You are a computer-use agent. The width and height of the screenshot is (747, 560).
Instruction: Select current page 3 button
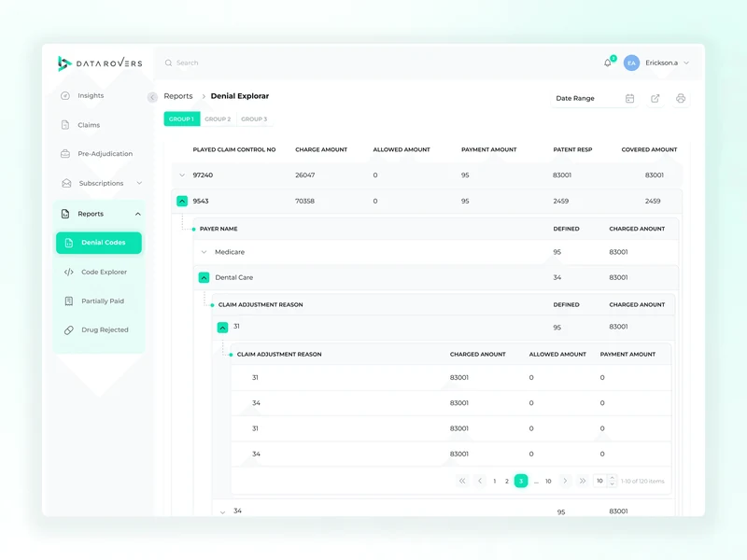tap(521, 481)
